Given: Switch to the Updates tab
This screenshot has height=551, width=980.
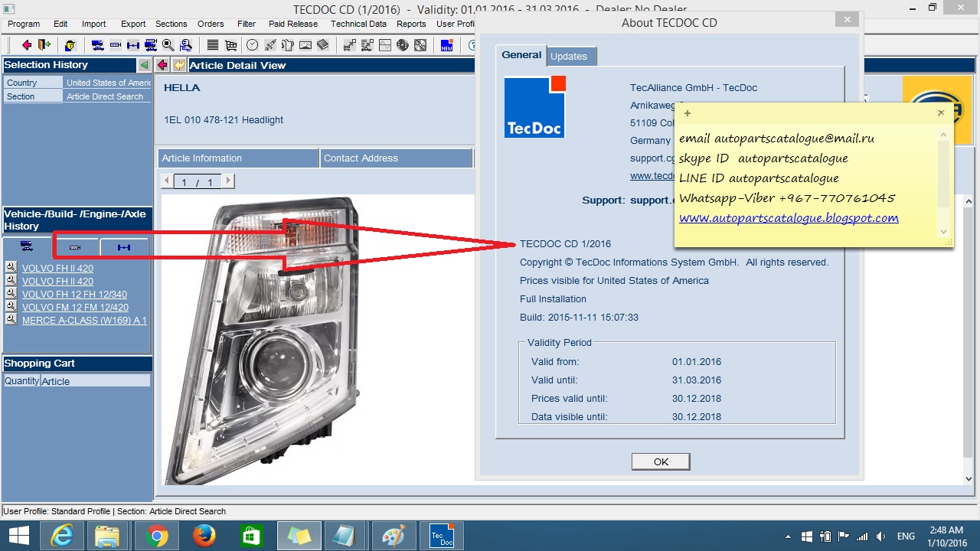Looking at the screenshot, I should tap(570, 56).
